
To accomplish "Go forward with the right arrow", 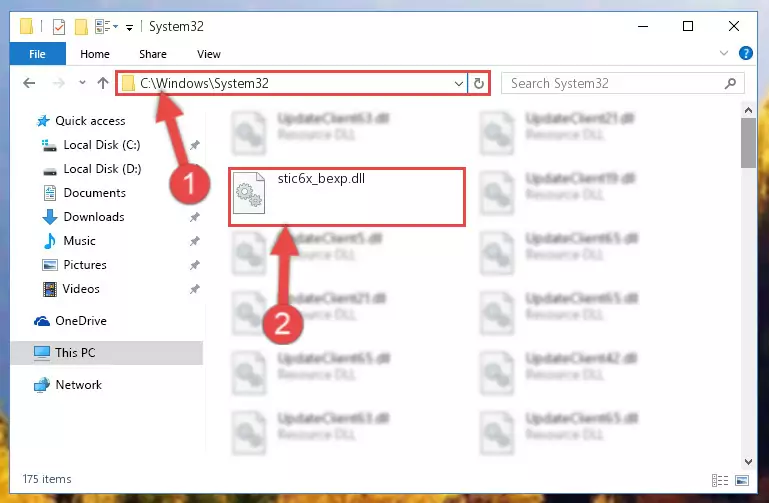I will click(x=58, y=83).
